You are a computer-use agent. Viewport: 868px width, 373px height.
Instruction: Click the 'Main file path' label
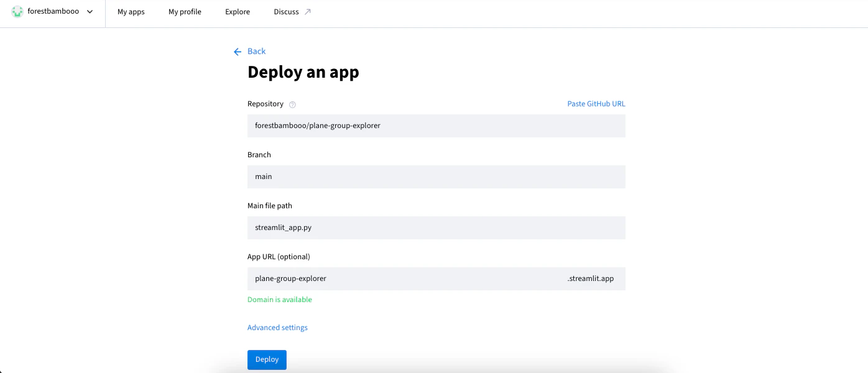click(270, 206)
